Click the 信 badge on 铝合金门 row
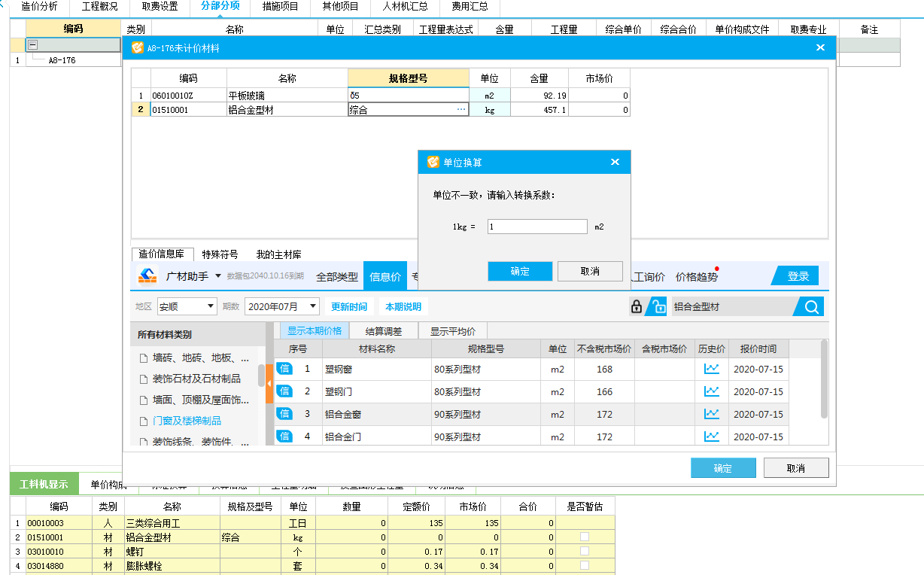This screenshot has width=924, height=575. pos(284,437)
